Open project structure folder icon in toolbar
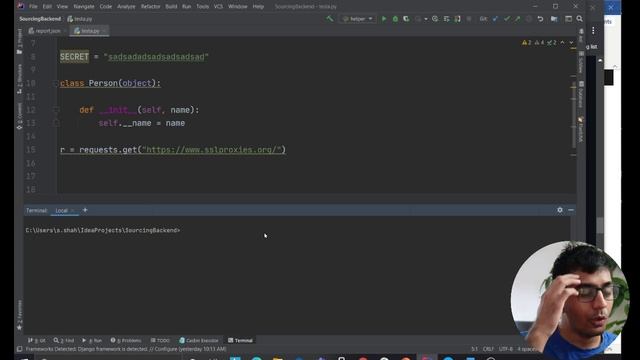640x360 pixels. tap(554, 19)
